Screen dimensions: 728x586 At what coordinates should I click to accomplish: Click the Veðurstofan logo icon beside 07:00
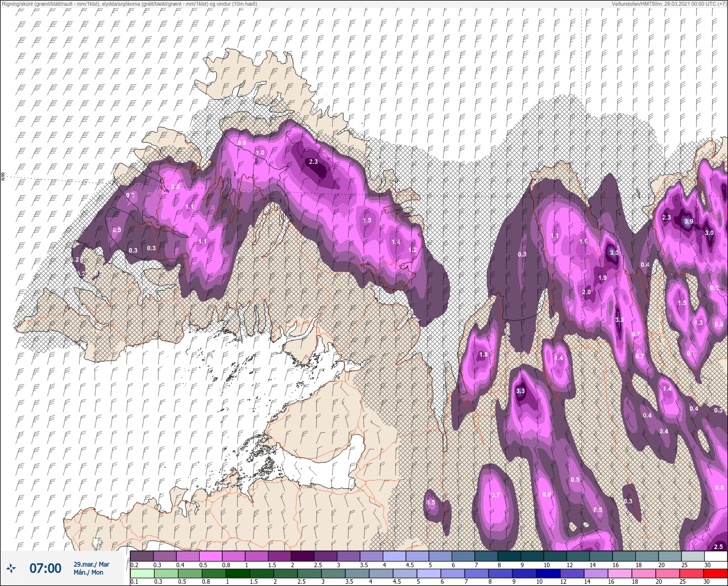pyautogui.click(x=11, y=568)
